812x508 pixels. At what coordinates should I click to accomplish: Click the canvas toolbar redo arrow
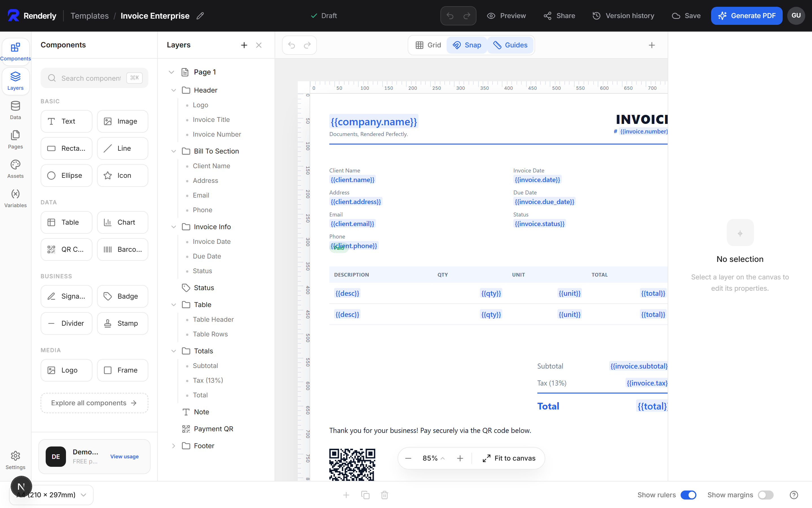[x=307, y=45]
